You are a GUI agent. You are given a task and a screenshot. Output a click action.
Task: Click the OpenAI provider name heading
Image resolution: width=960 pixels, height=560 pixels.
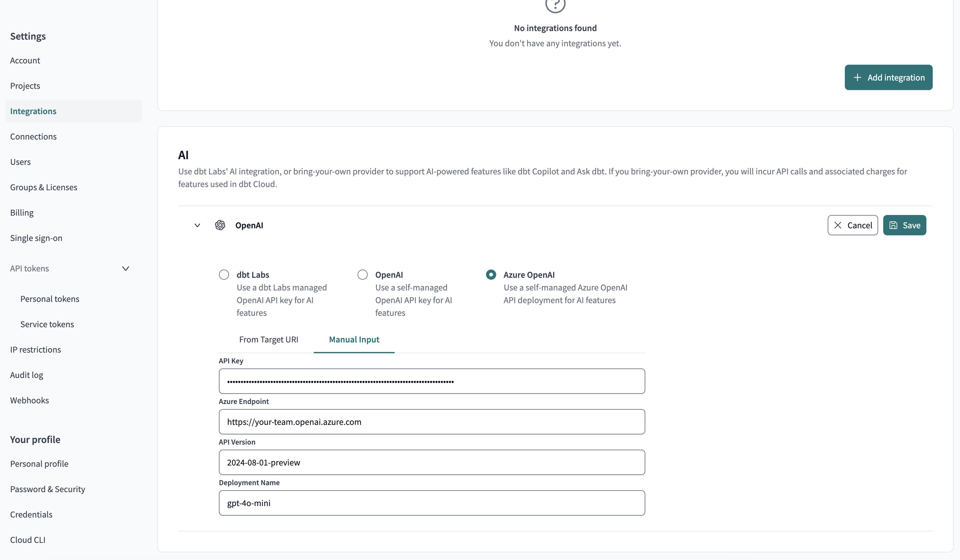[249, 225]
